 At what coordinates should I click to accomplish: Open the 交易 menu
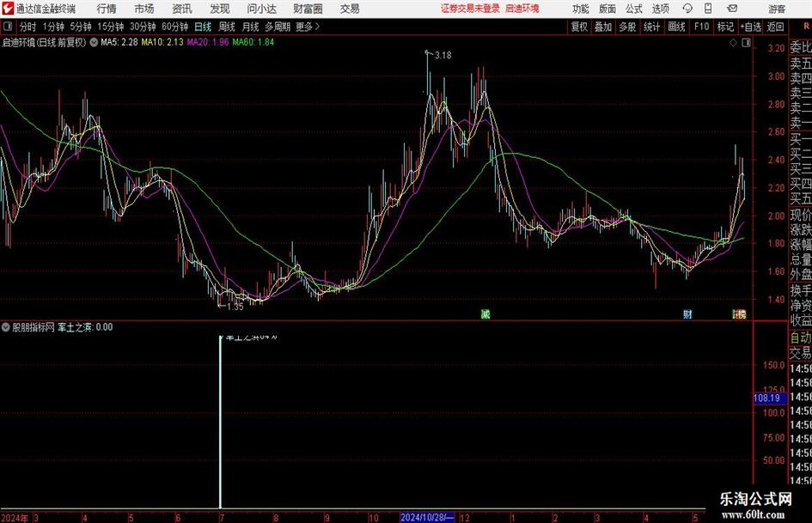[x=350, y=9]
